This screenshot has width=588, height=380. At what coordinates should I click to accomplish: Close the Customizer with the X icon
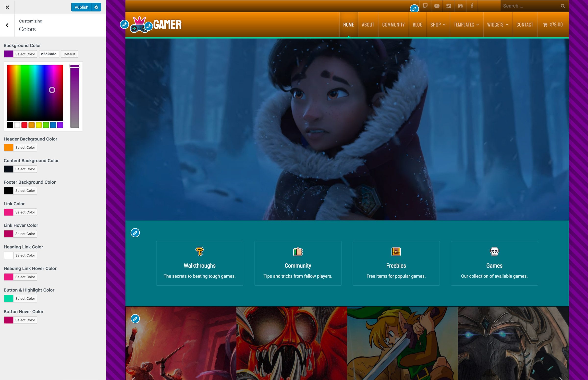(7, 7)
